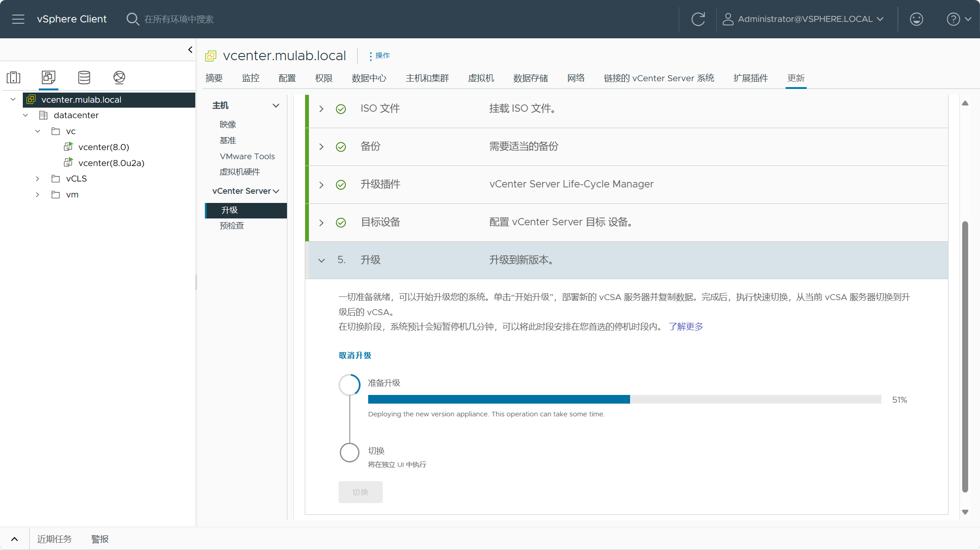Select 虚拟机硬件 in sidebar
The height and width of the screenshot is (550, 980).
click(x=240, y=172)
